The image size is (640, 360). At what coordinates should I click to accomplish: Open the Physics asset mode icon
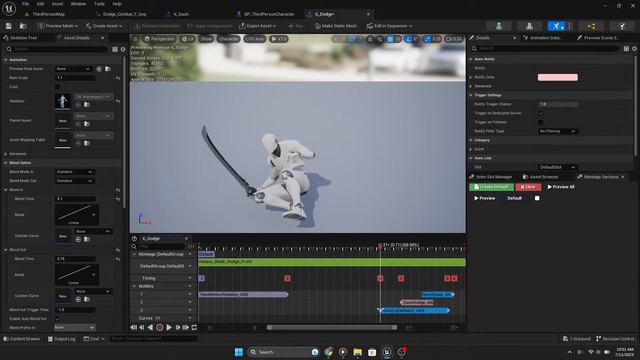click(x=622, y=26)
